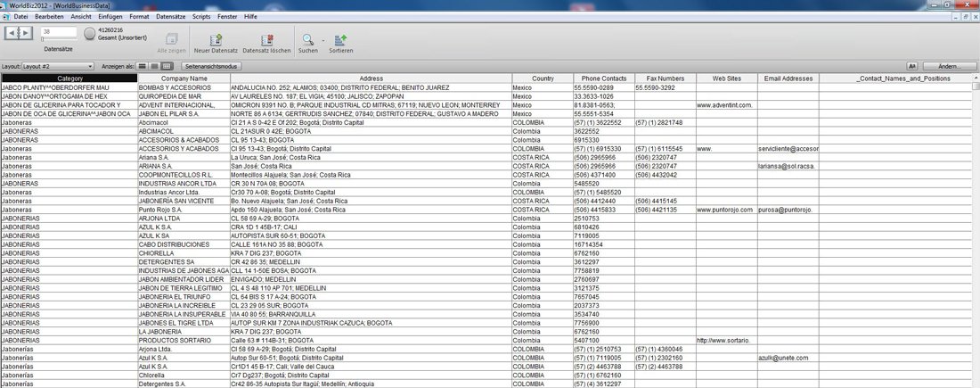Open the Einfügen menu
This screenshot has width=980, height=388.
110,17
